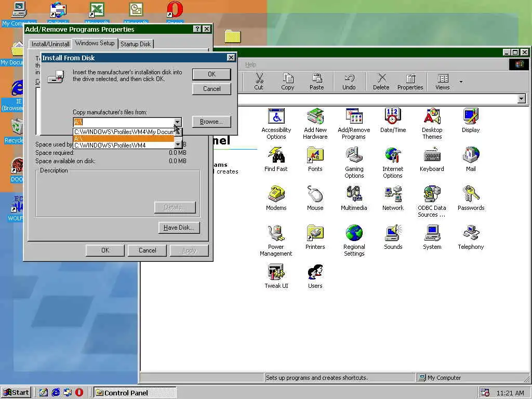Open the Mail applet icon
Image resolution: width=532 pixels, height=399 pixels.
tap(471, 159)
